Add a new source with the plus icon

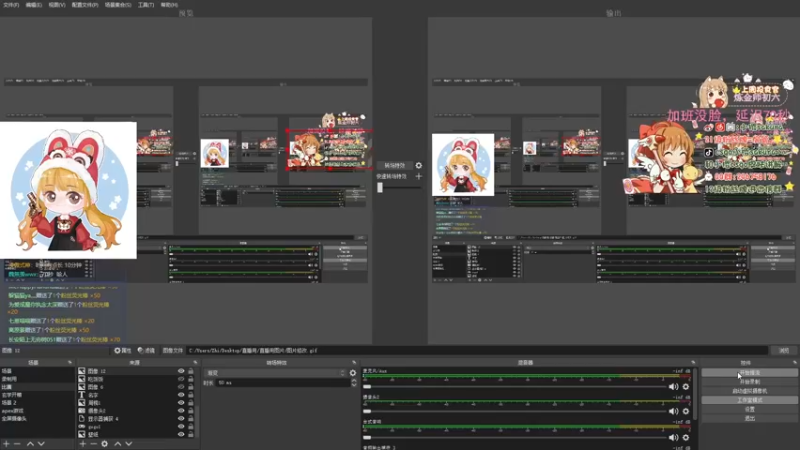tap(83, 444)
